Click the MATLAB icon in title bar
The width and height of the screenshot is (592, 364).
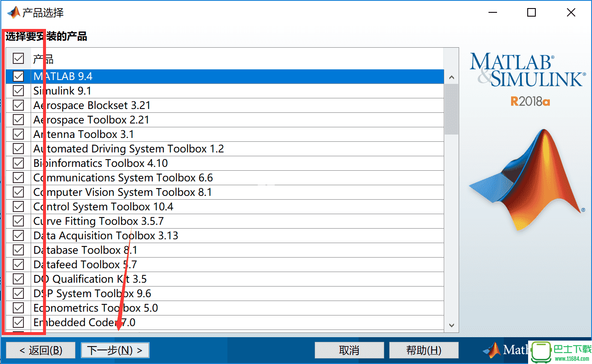[x=13, y=12]
